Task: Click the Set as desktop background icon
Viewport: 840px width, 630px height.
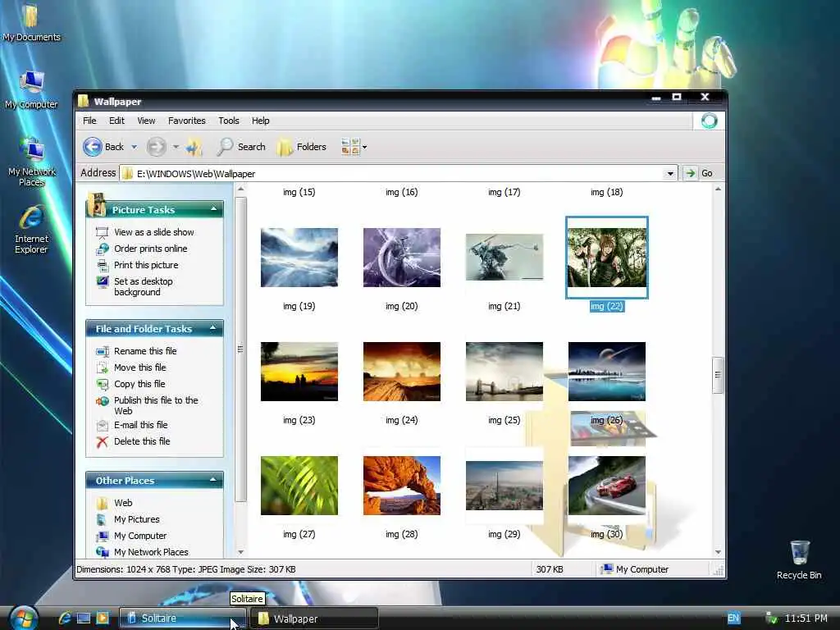Action: tap(102, 282)
